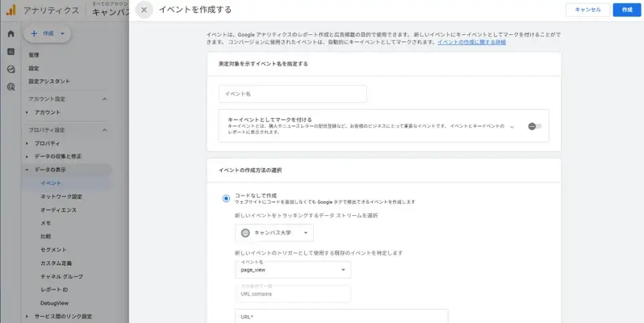Select the コードなしで作成 radio button
Image resolution: width=644 pixels, height=323 pixels.
pos(226,198)
